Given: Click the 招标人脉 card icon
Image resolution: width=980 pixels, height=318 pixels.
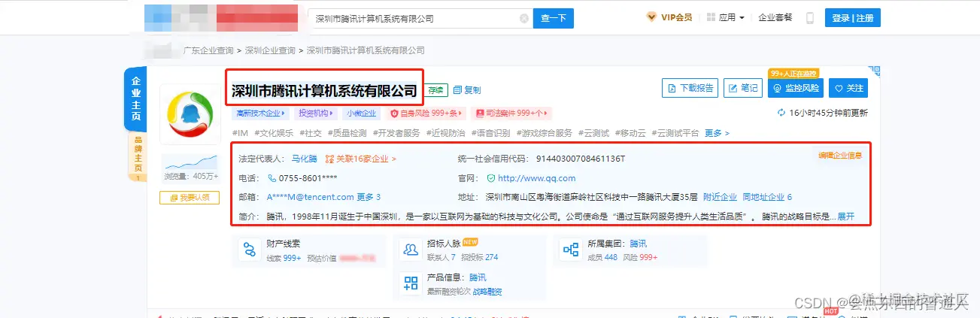Looking at the screenshot, I should pos(409,250).
